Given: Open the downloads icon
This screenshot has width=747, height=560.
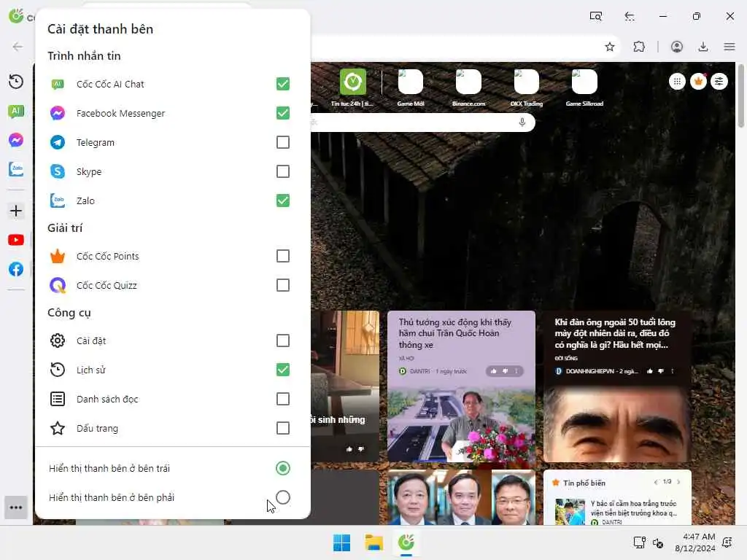Looking at the screenshot, I should point(703,47).
